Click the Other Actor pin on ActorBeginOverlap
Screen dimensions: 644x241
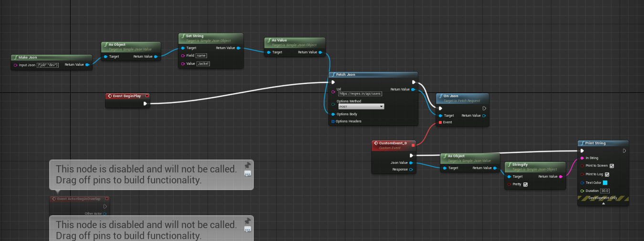click(x=104, y=214)
